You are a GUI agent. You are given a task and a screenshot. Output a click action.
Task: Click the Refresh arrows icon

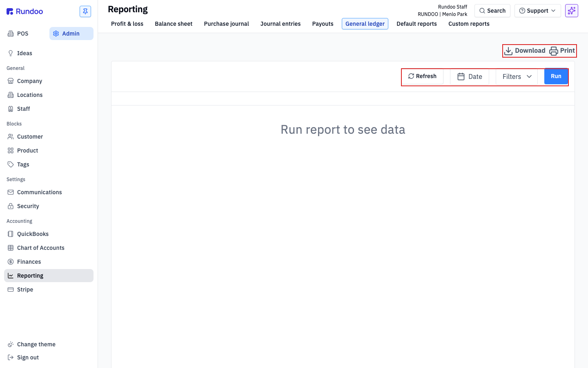tap(411, 76)
